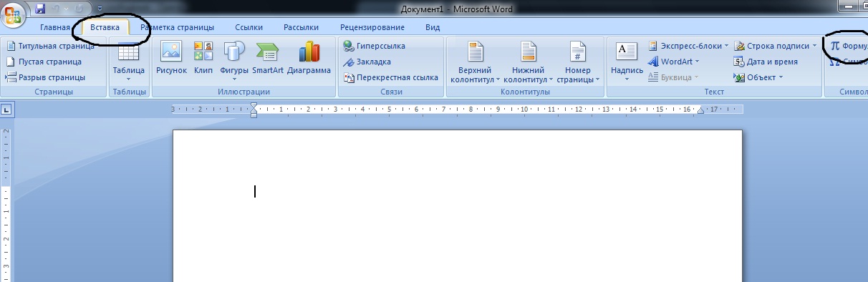
Task: Open the Клип clip art icon
Action: click(x=203, y=52)
